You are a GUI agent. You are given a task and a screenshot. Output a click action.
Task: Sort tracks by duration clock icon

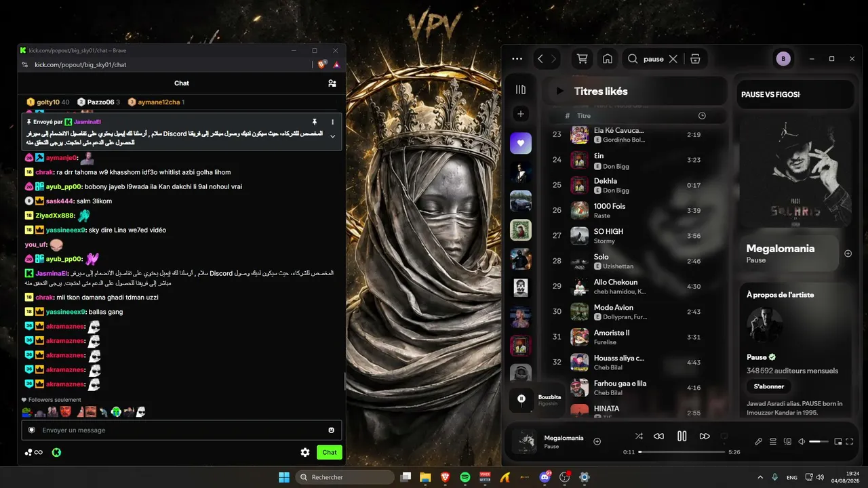pos(702,116)
